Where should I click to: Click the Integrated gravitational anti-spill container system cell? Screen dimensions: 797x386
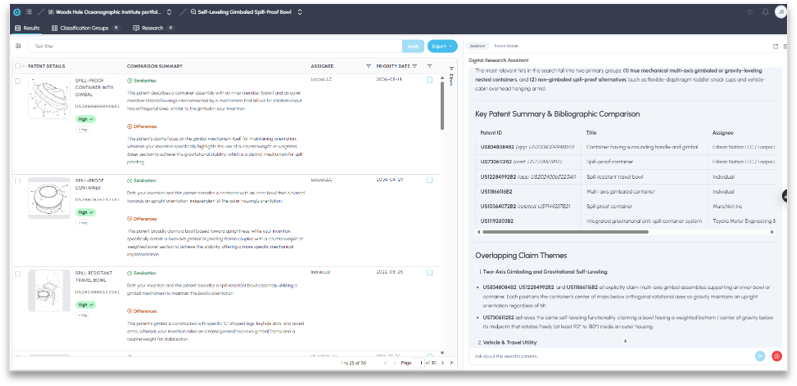(x=644, y=221)
